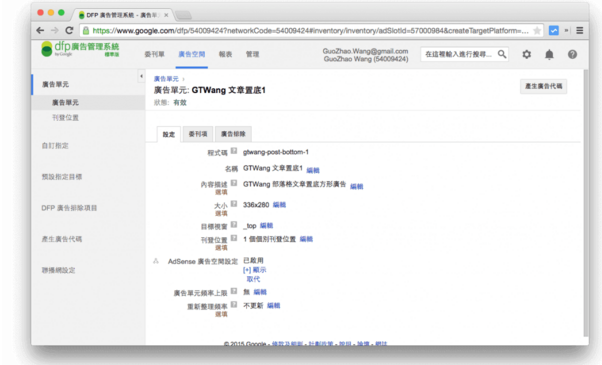
Task: Click the 產生廣告代碼 button at top right
Action: (x=543, y=86)
